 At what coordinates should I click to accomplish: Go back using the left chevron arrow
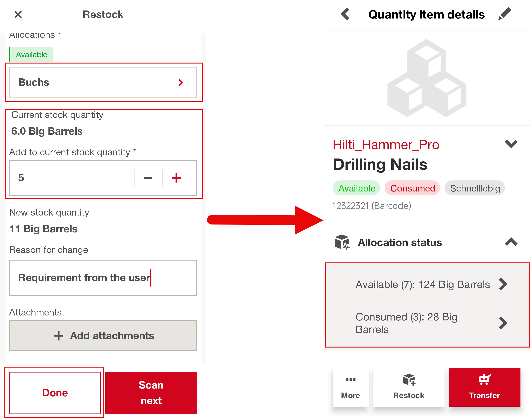[345, 14]
